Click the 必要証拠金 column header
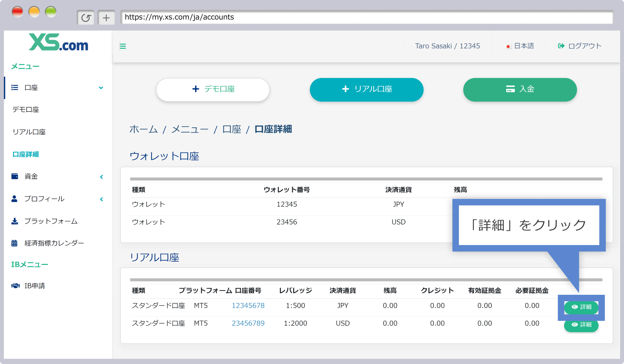Viewport: 624px width, 364px height. pos(532,291)
